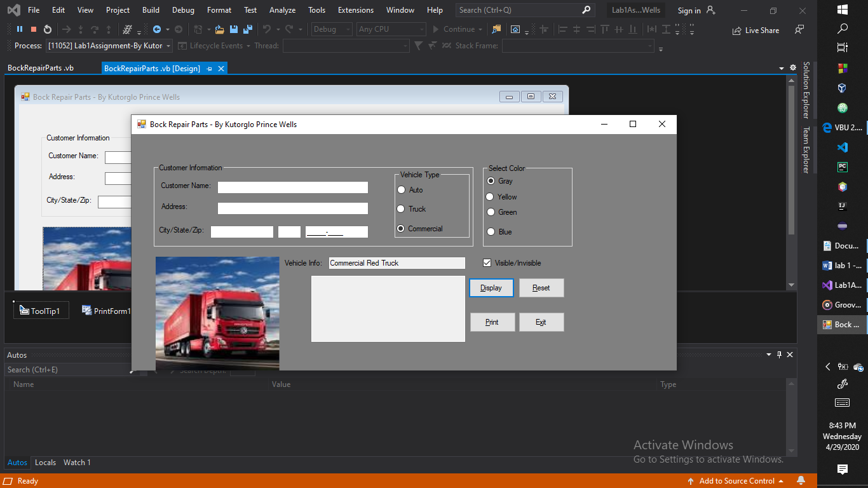Click the Save (floppy disk) toolbar icon

(234, 29)
